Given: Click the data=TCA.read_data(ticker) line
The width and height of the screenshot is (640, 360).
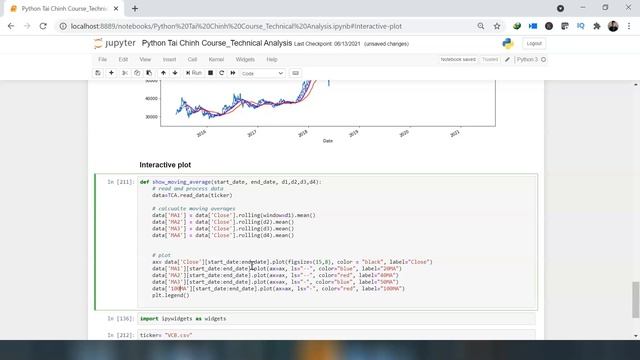Looking at the screenshot, I should click(192, 195).
